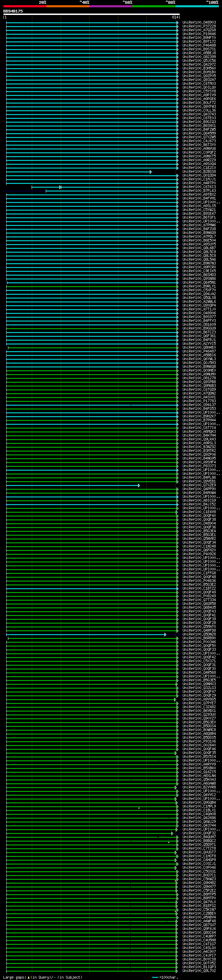Select hit label UniRef100_Q42686

click(199, 818)
